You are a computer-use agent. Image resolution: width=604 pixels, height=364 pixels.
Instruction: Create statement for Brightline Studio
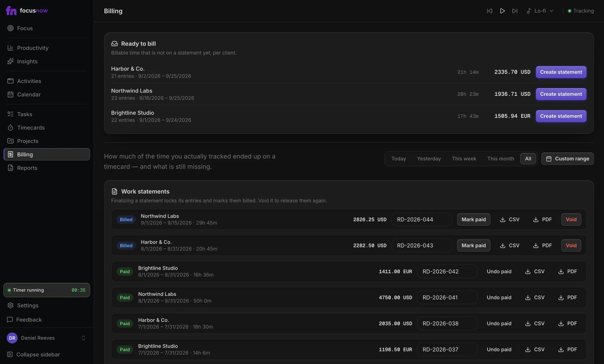(561, 116)
